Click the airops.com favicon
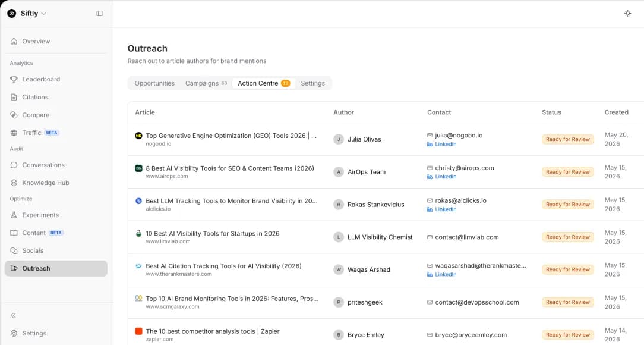This screenshot has height=345, width=644. 139,168
